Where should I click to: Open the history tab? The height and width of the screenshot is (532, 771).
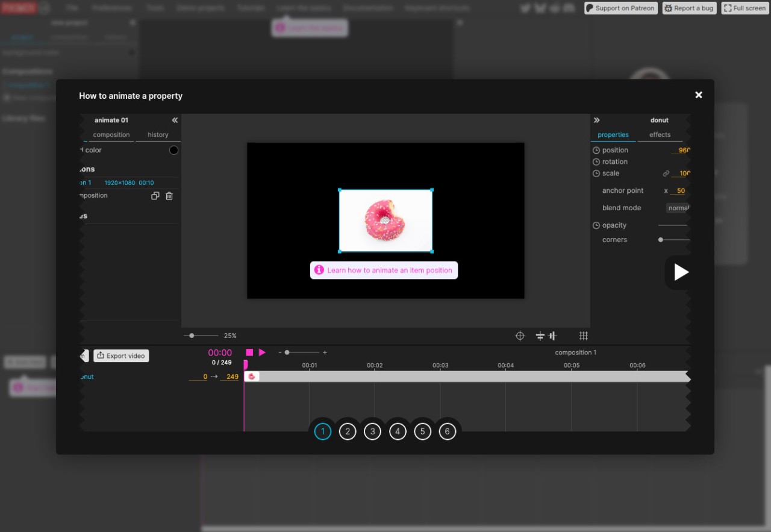click(x=158, y=135)
